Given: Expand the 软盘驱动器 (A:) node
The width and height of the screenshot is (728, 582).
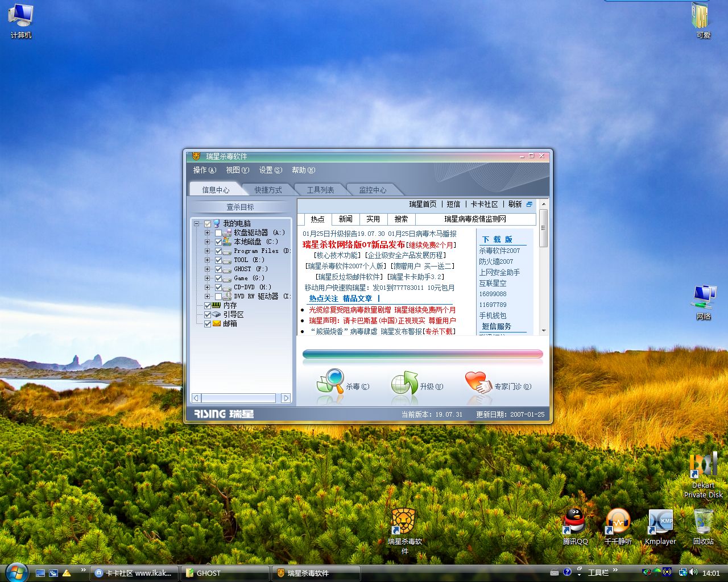Looking at the screenshot, I should click(208, 233).
